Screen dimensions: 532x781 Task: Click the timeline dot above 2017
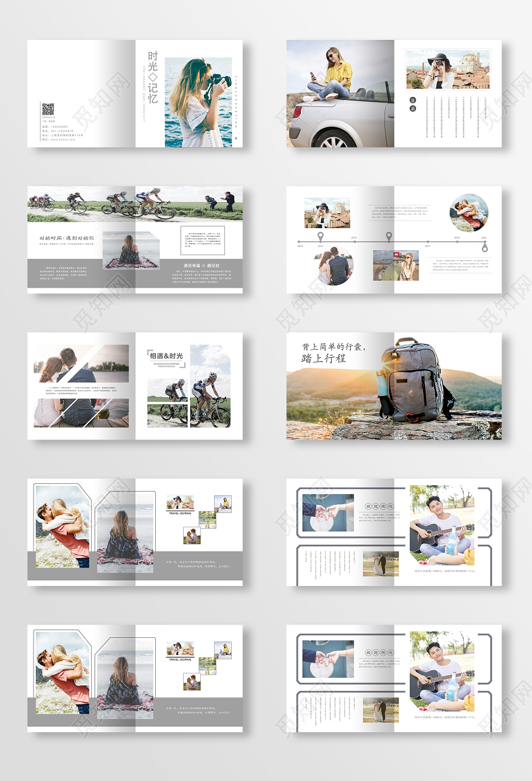[427, 241]
